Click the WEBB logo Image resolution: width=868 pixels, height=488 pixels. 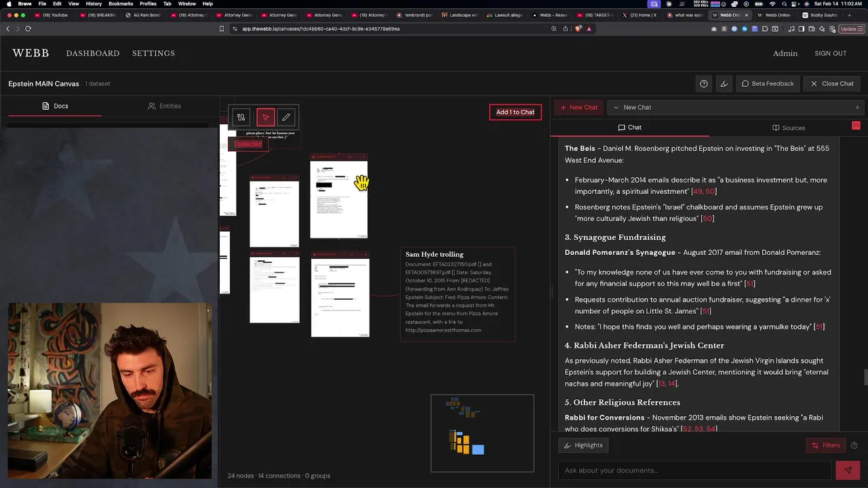pyautogui.click(x=31, y=53)
